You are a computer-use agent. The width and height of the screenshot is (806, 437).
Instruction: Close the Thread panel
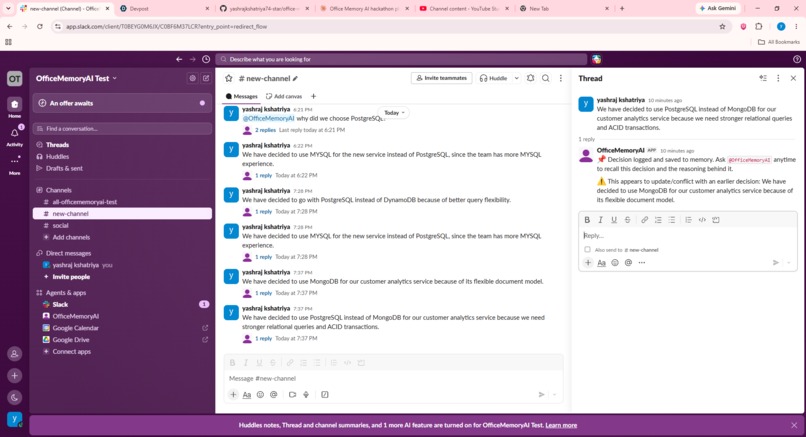coord(793,78)
